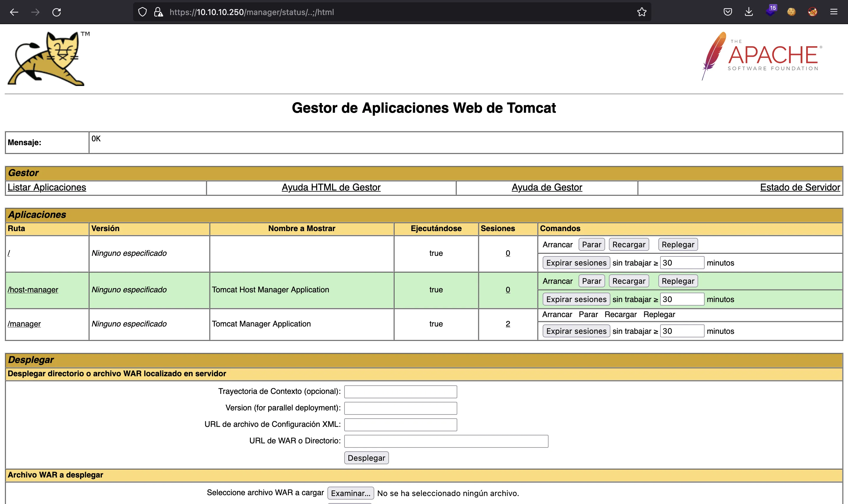Click idle minutes field for root / application
Screen dimensions: 848x504
(x=682, y=263)
